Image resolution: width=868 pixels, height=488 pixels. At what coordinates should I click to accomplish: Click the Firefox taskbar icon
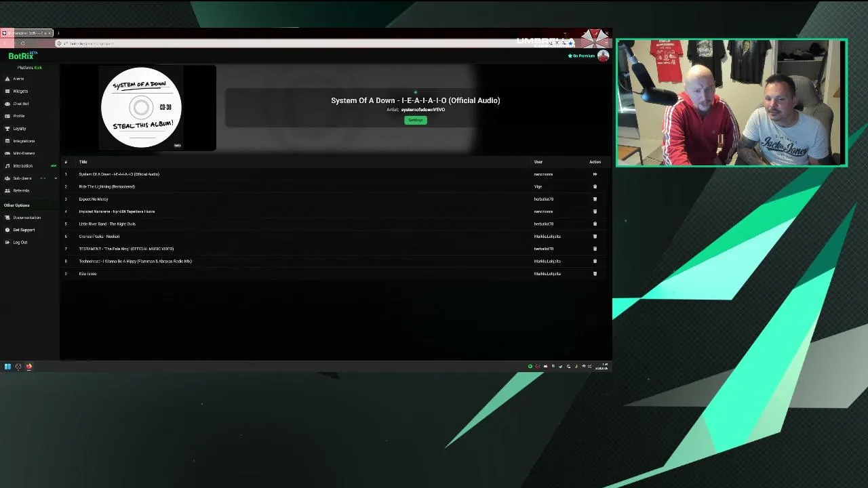(29, 367)
